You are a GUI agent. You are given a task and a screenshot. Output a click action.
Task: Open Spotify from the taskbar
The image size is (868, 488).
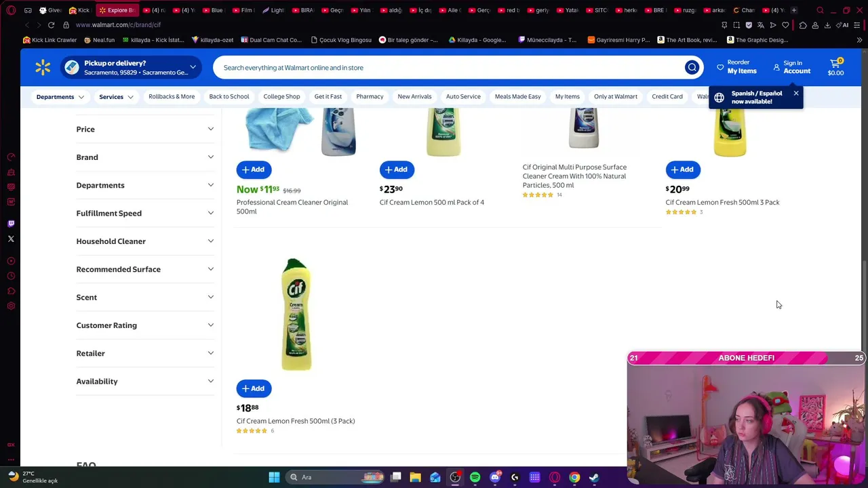click(475, 477)
